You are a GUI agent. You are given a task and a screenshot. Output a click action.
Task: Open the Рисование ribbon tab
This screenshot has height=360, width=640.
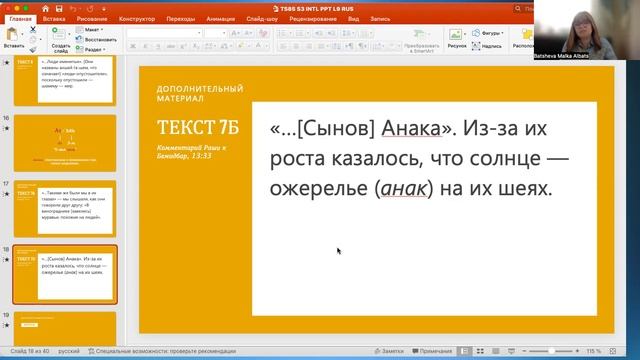pos(92,19)
